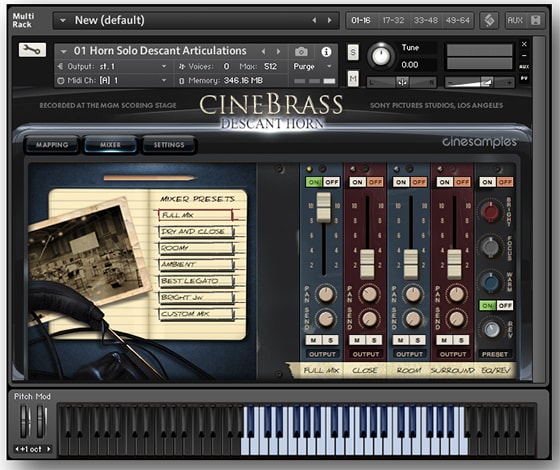Viewport: 560px width, 470px height.
Task: Solo the Room mic channel
Action: (418, 340)
